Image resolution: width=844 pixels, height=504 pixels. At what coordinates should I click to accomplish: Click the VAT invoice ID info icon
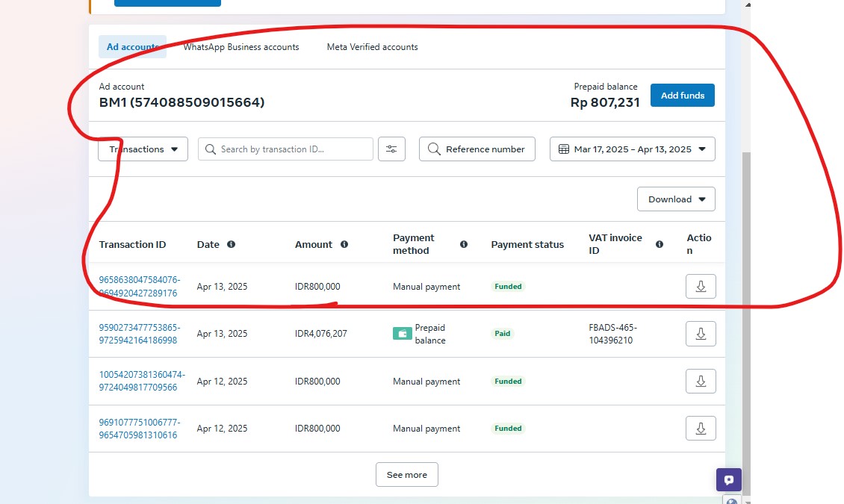(x=660, y=244)
